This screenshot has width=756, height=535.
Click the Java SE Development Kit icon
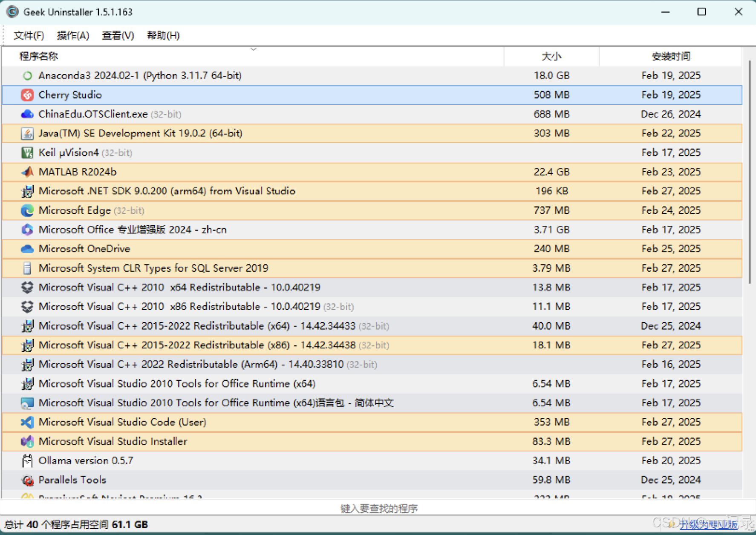click(27, 133)
